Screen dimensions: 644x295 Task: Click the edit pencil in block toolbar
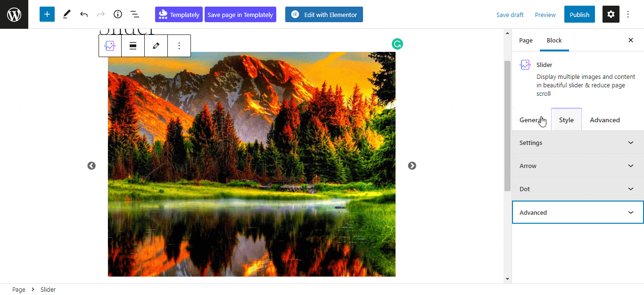point(156,46)
